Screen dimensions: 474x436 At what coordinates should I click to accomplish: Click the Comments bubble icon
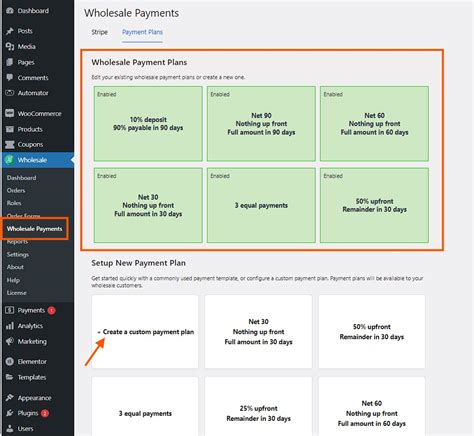(x=10, y=77)
